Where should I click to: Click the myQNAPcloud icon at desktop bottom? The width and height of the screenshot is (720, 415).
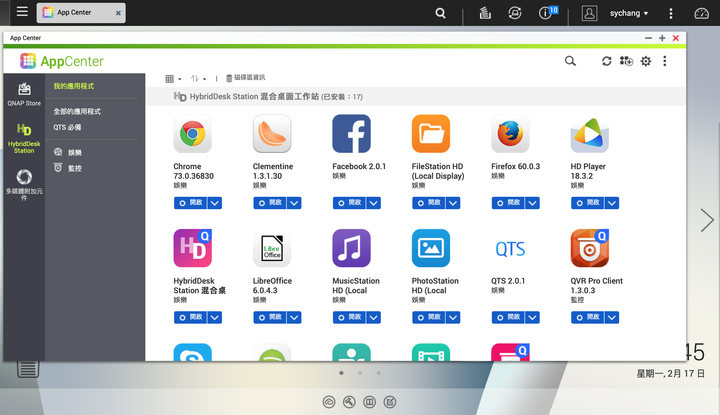click(329, 402)
